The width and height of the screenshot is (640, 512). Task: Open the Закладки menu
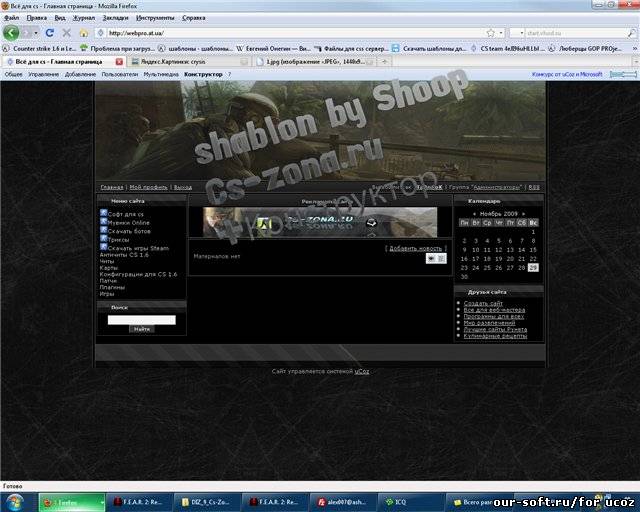(116, 18)
